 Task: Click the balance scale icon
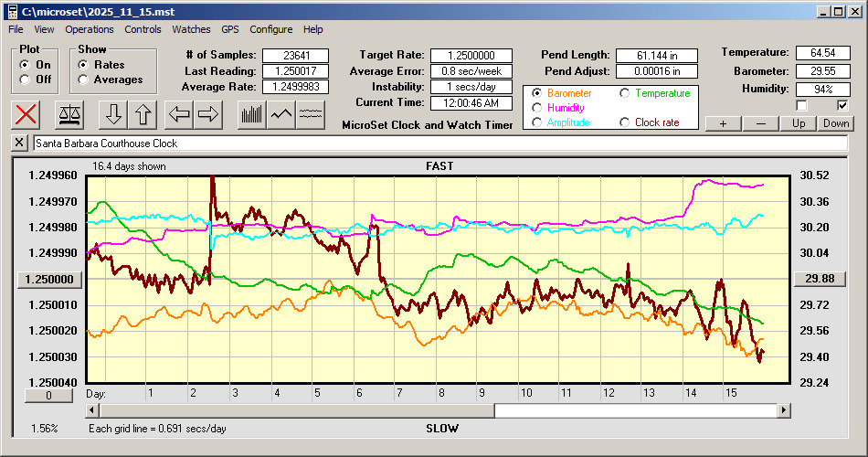coord(69,115)
